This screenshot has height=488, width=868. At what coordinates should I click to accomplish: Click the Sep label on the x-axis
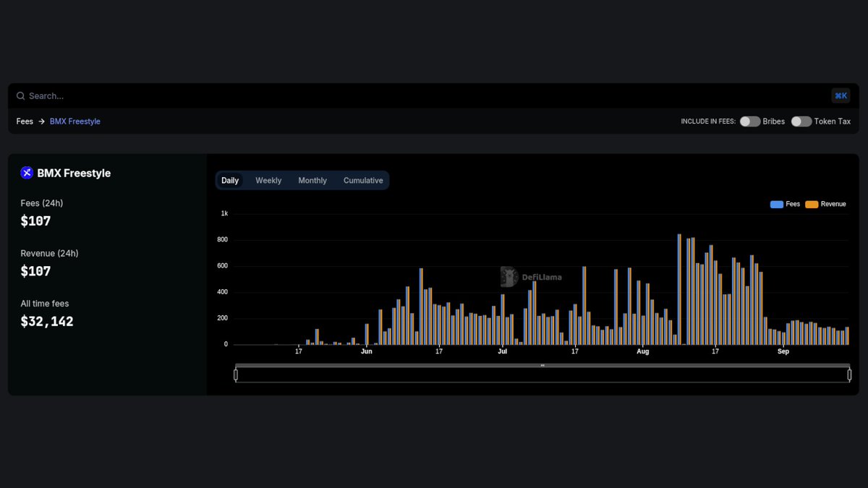pyautogui.click(x=783, y=351)
